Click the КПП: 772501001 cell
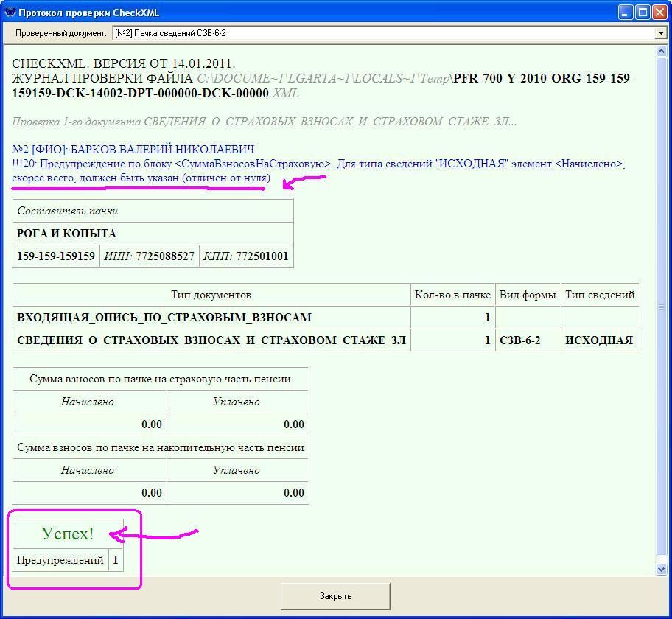This screenshot has width=672, height=619. pos(246,256)
